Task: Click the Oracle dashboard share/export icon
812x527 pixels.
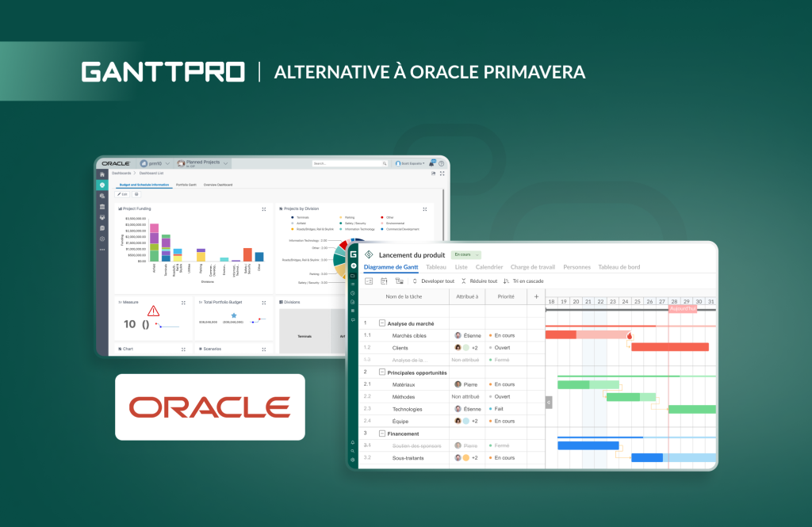Action: 433,174
